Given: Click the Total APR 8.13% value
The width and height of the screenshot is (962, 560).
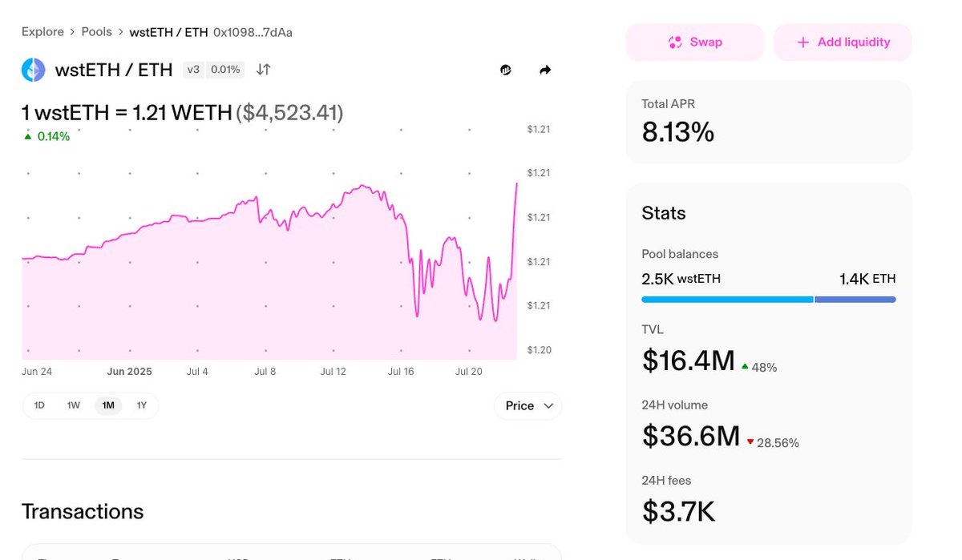Looking at the screenshot, I should click(678, 132).
